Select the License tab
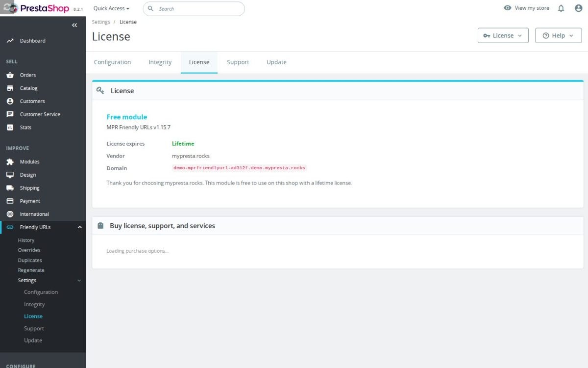This screenshot has width=588, height=368. (x=199, y=62)
